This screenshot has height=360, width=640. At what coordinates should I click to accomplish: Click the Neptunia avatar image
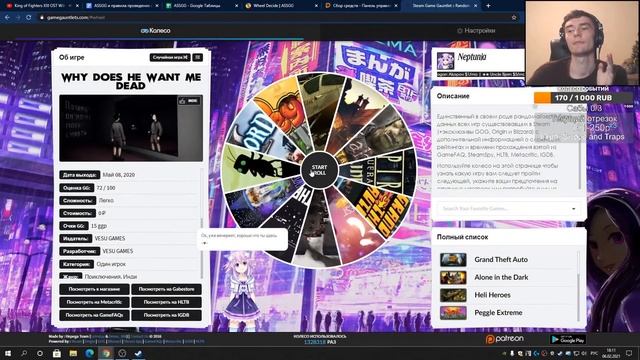[x=445, y=61]
